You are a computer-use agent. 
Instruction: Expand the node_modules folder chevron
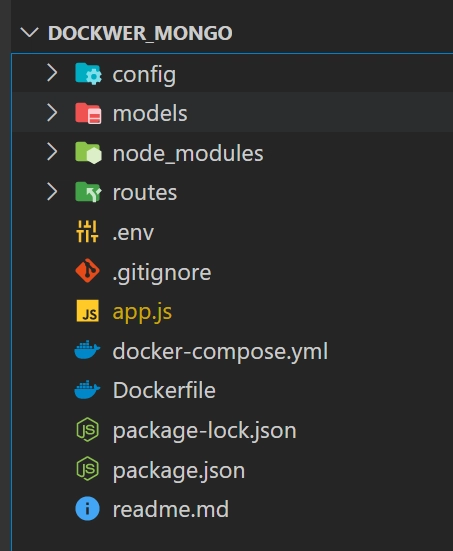point(52,153)
